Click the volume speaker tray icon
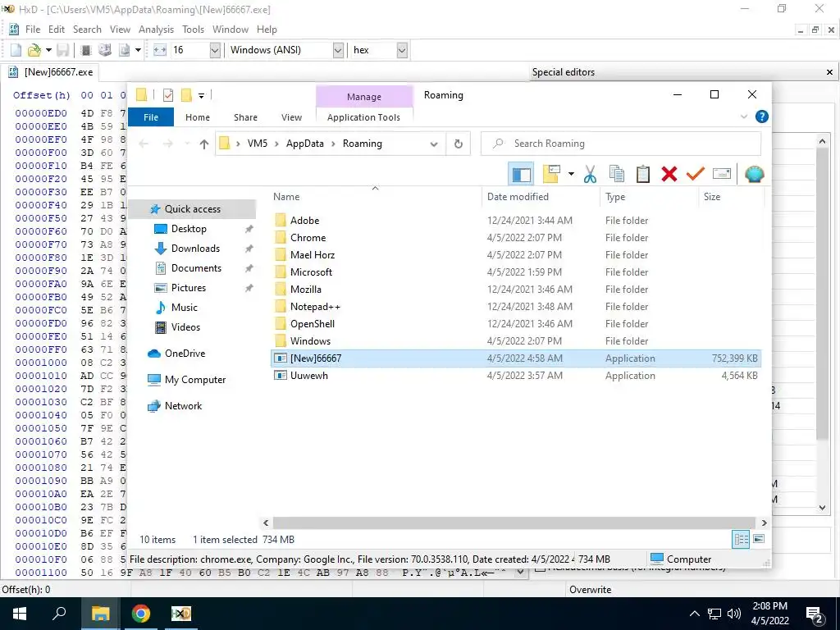The image size is (840, 630). [x=734, y=614]
